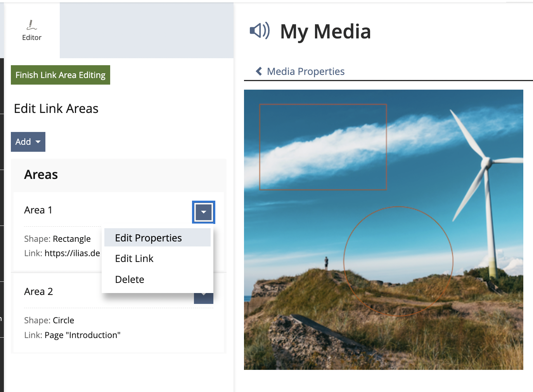Choose Delete from Area 1 menu
Screen dimensions: 533x392
click(x=130, y=279)
